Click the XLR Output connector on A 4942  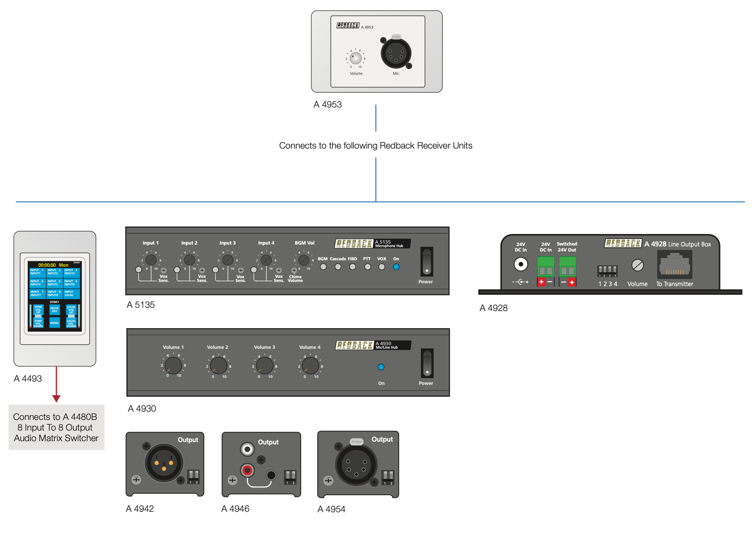pyautogui.click(x=164, y=463)
